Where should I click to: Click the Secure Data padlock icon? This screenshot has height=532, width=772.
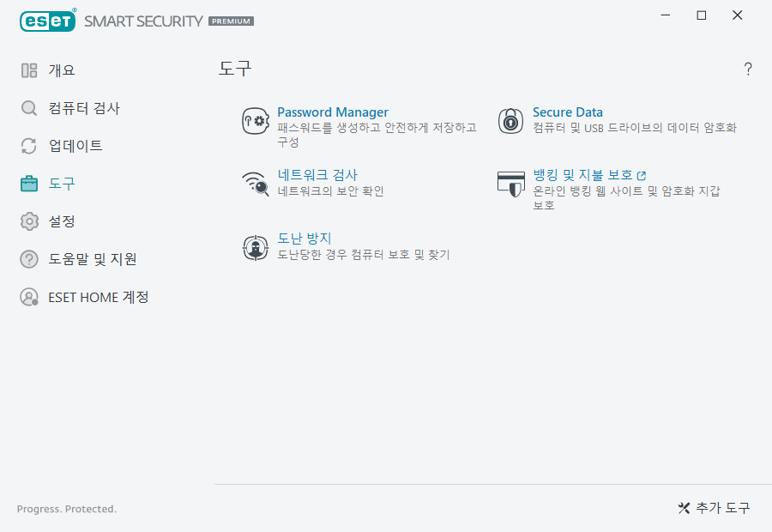[510, 120]
